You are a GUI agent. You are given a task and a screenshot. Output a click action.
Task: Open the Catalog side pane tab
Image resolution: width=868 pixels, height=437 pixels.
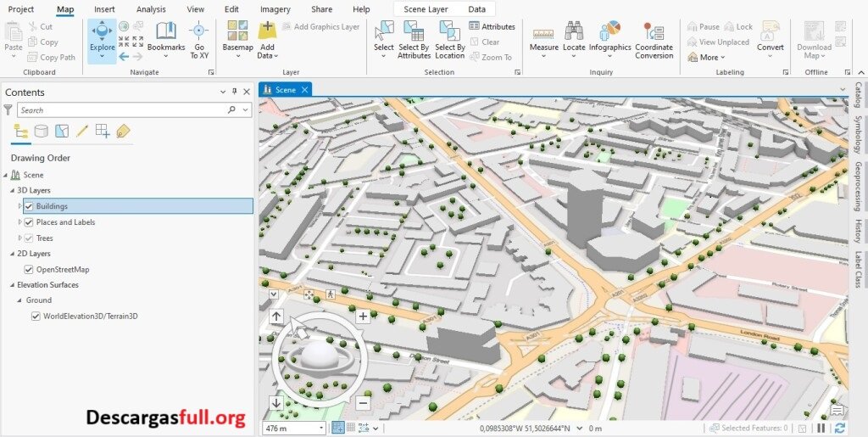point(858,95)
